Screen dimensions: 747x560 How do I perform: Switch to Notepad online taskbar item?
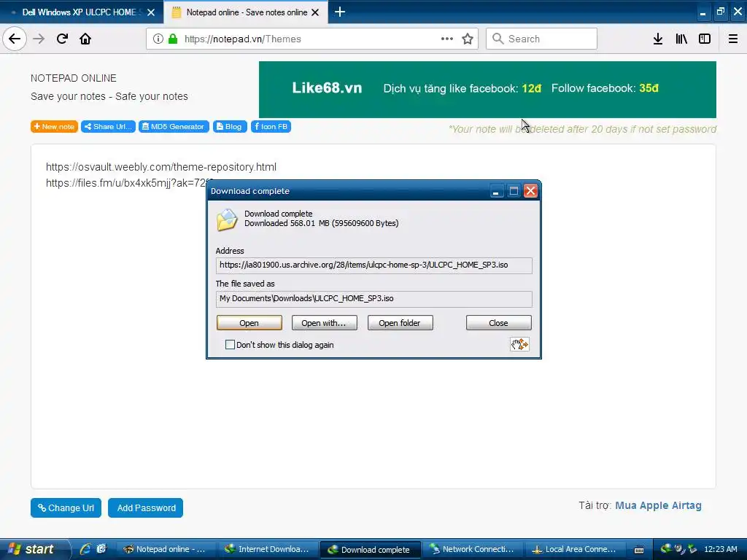point(166,549)
